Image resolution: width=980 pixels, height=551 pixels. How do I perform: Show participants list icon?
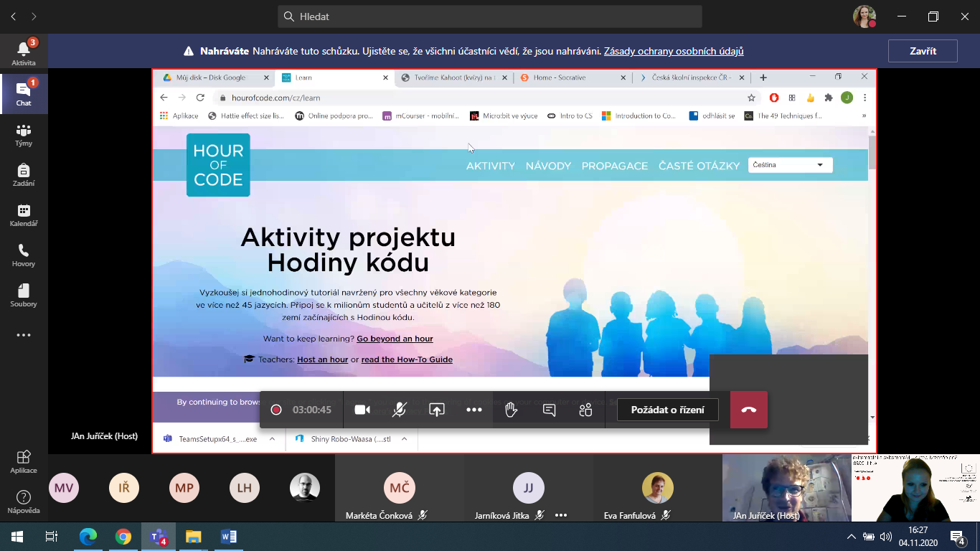point(585,410)
